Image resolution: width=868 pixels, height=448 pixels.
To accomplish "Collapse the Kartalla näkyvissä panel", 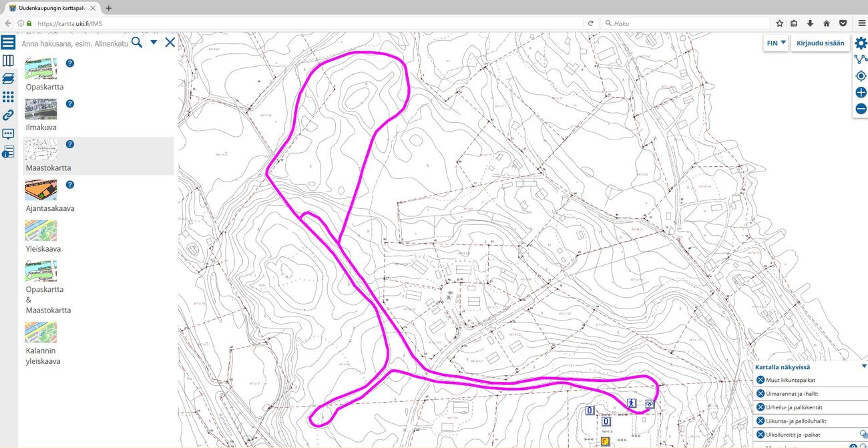I will point(864,367).
